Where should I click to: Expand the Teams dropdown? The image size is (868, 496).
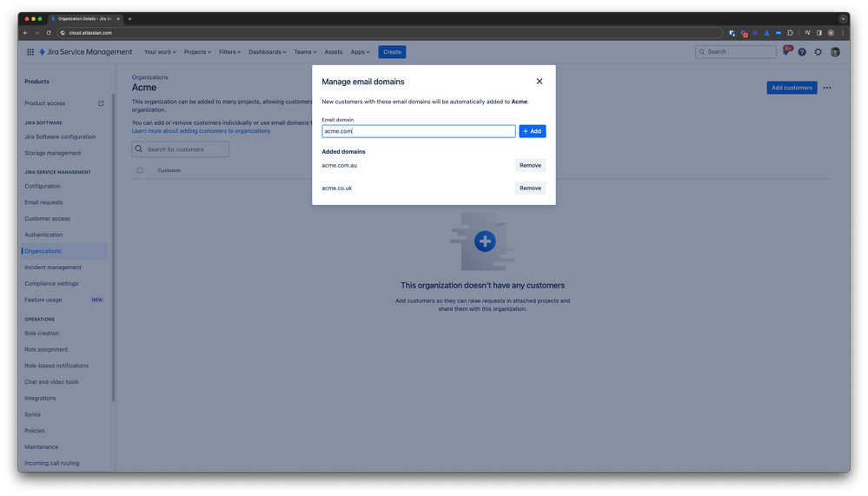tap(305, 52)
